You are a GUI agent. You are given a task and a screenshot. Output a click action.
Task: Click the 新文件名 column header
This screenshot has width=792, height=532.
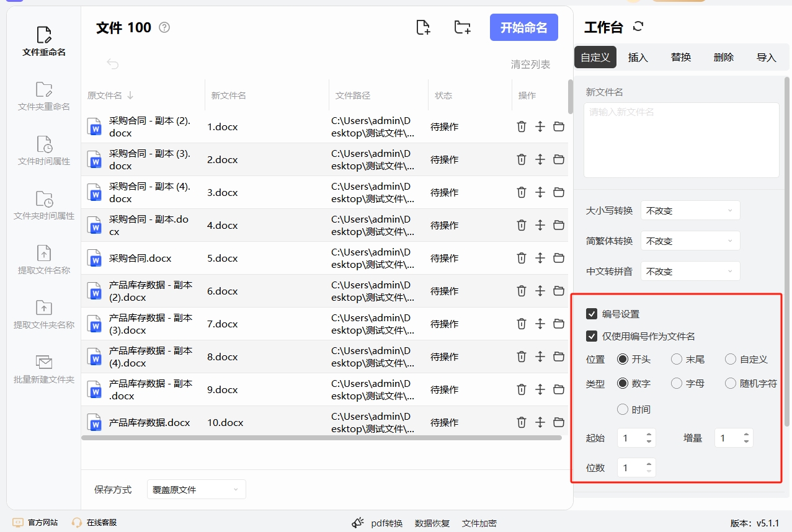click(229, 95)
